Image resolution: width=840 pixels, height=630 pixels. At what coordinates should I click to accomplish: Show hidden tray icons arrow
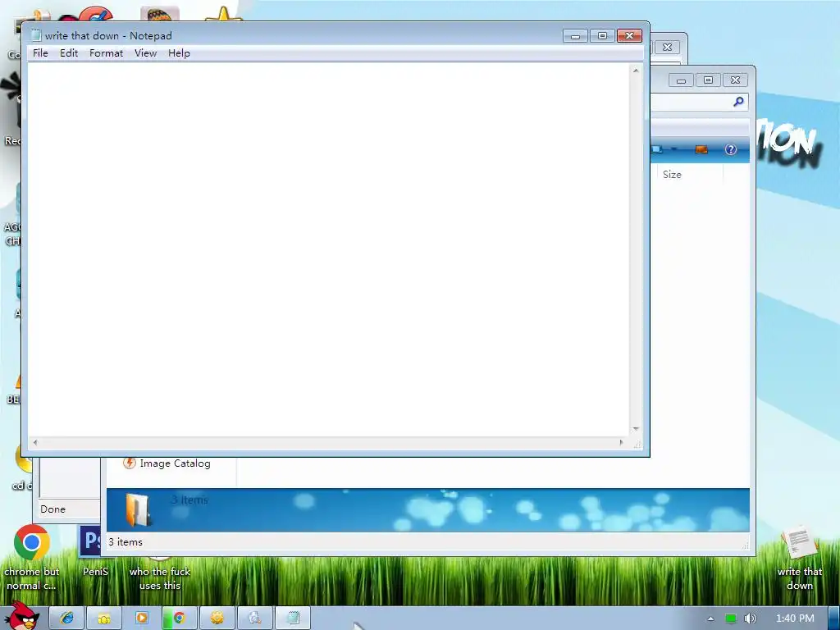pos(711,619)
